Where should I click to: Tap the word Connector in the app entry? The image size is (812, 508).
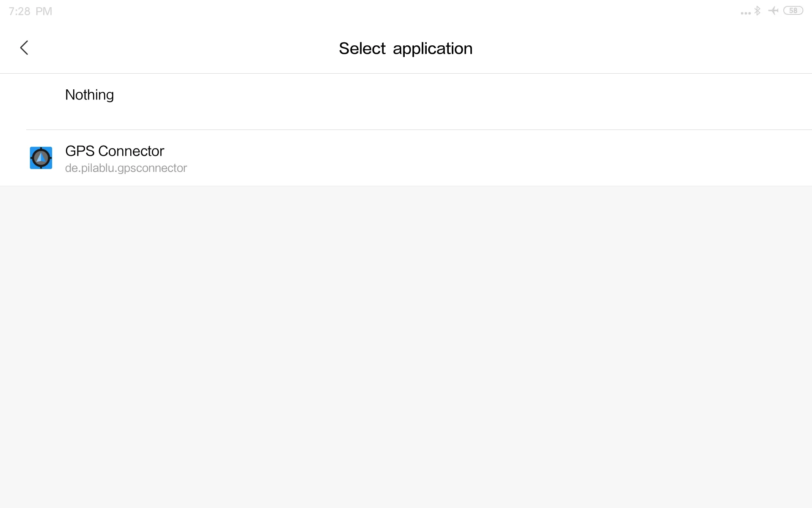[131, 151]
